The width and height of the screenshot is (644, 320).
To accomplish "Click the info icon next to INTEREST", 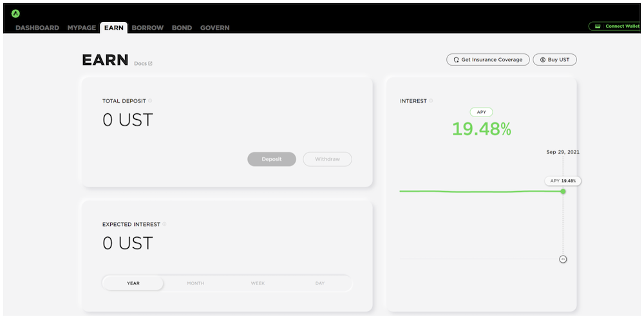I will pyautogui.click(x=431, y=100).
